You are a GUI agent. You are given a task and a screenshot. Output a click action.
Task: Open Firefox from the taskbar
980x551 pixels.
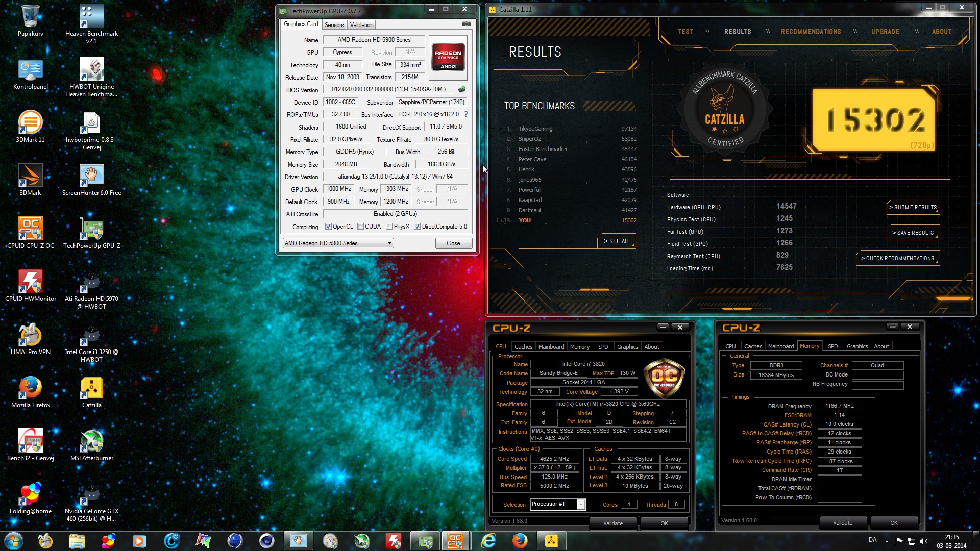click(520, 541)
